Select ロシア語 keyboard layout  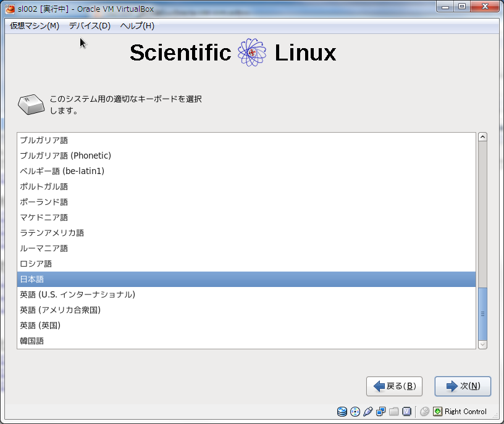(x=246, y=264)
